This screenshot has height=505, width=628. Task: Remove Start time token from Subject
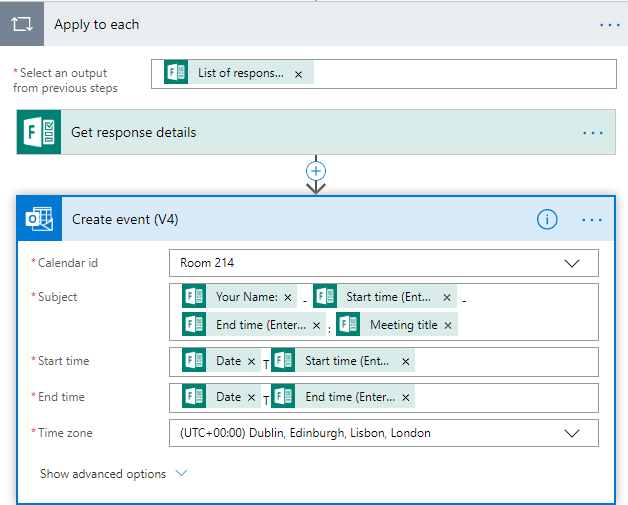click(x=447, y=298)
